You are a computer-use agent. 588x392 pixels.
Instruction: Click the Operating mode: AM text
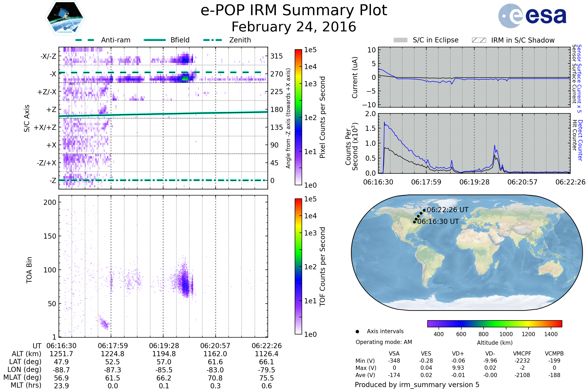click(x=384, y=342)
